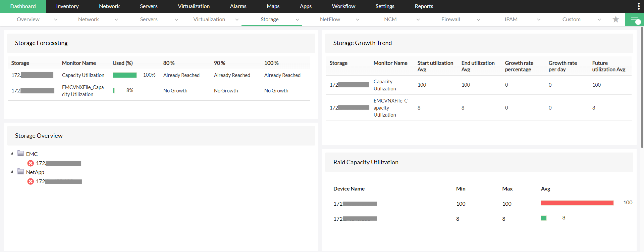Expand the Firewall tab dropdown chevron
This screenshot has width=644, height=252.
click(x=478, y=20)
